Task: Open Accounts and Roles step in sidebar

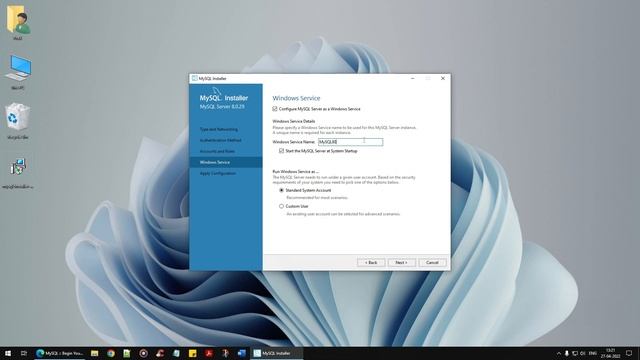Action: (x=217, y=151)
